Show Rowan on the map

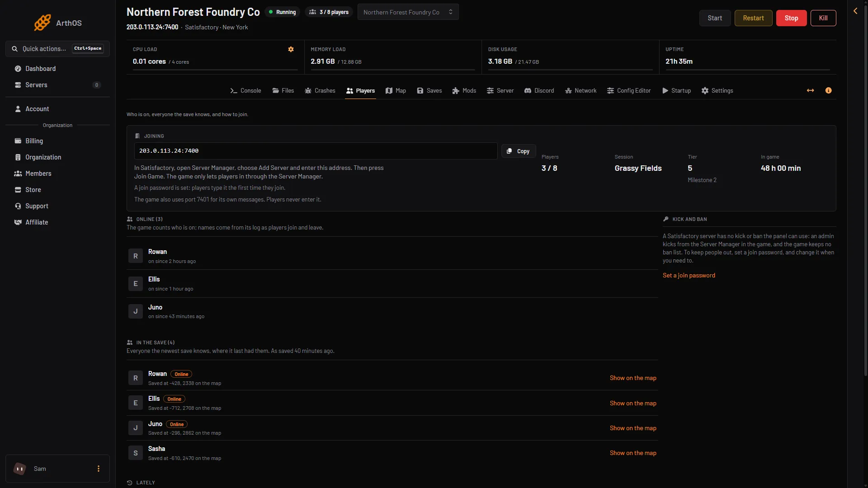(x=633, y=378)
